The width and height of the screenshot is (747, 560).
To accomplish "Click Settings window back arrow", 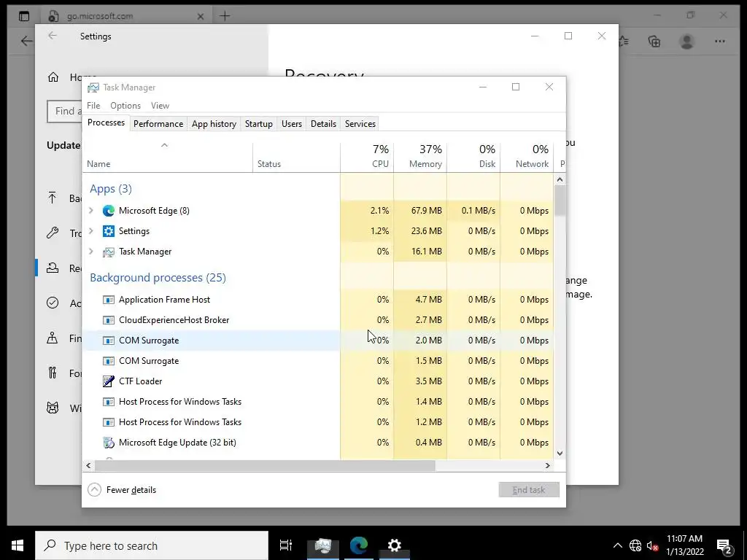I will click(53, 36).
